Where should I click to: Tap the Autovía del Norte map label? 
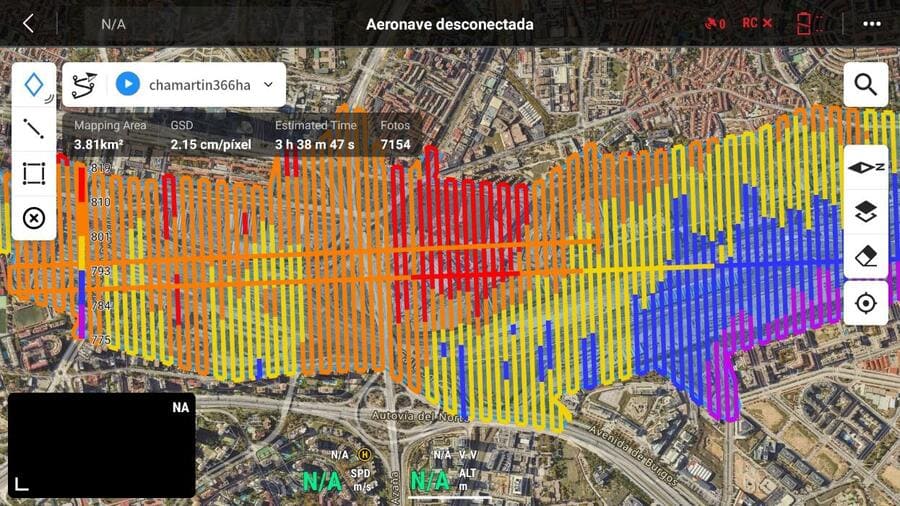tap(420, 416)
